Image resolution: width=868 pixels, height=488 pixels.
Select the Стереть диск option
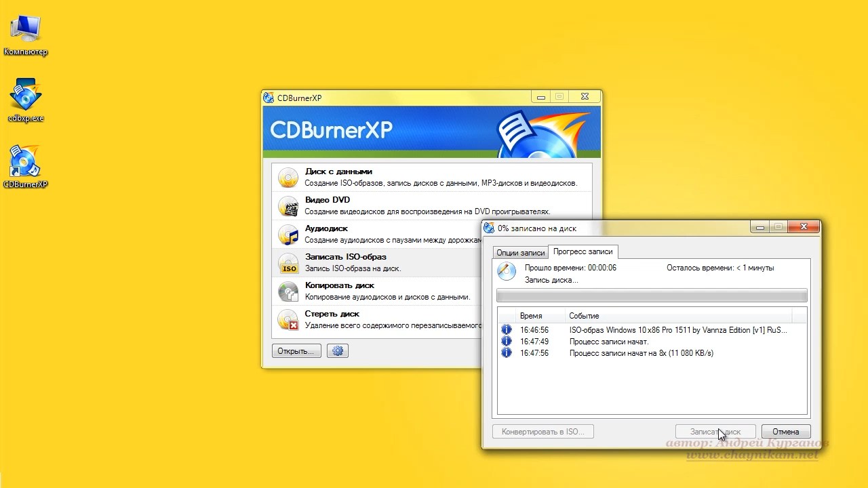(x=377, y=320)
